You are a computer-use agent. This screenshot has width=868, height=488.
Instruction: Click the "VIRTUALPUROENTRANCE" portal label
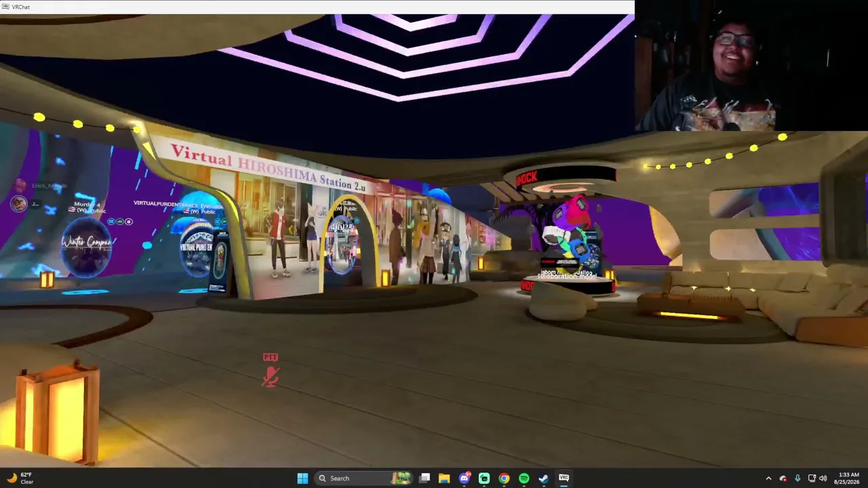coord(165,203)
